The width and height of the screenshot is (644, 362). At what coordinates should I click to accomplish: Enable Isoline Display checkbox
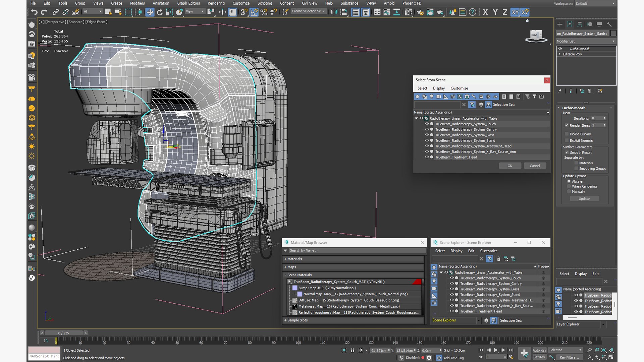(567, 134)
